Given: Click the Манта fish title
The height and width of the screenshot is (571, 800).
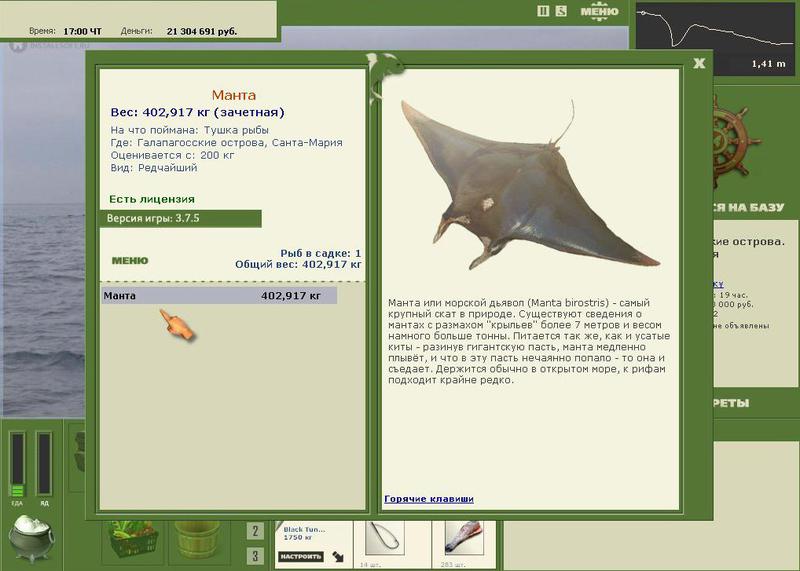Looking at the screenshot, I should 234,95.
